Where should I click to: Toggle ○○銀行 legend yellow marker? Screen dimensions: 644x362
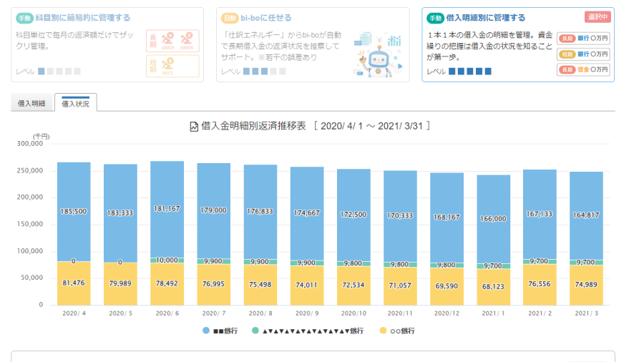tap(383, 331)
